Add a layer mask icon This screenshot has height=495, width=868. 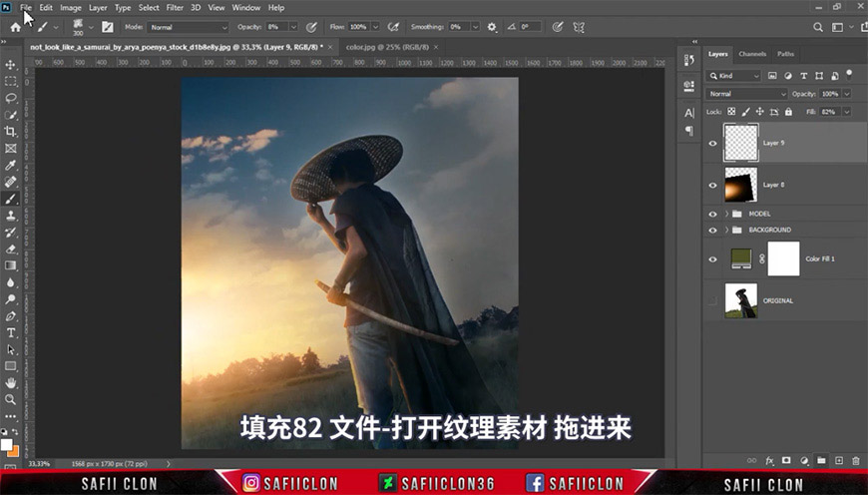pyautogui.click(x=786, y=460)
